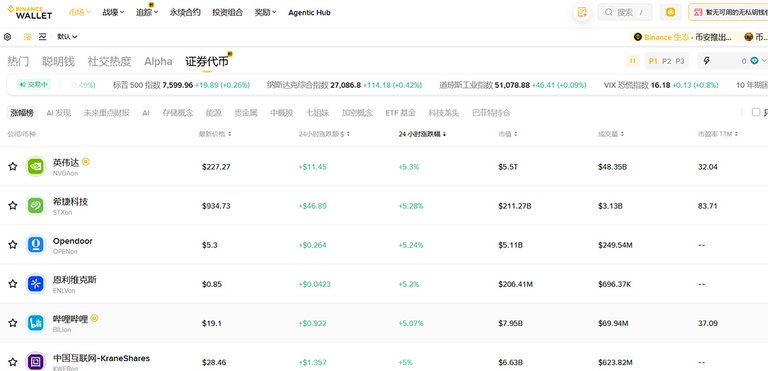
Task: Sort by 市值 column
Action: click(x=508, y=134)
